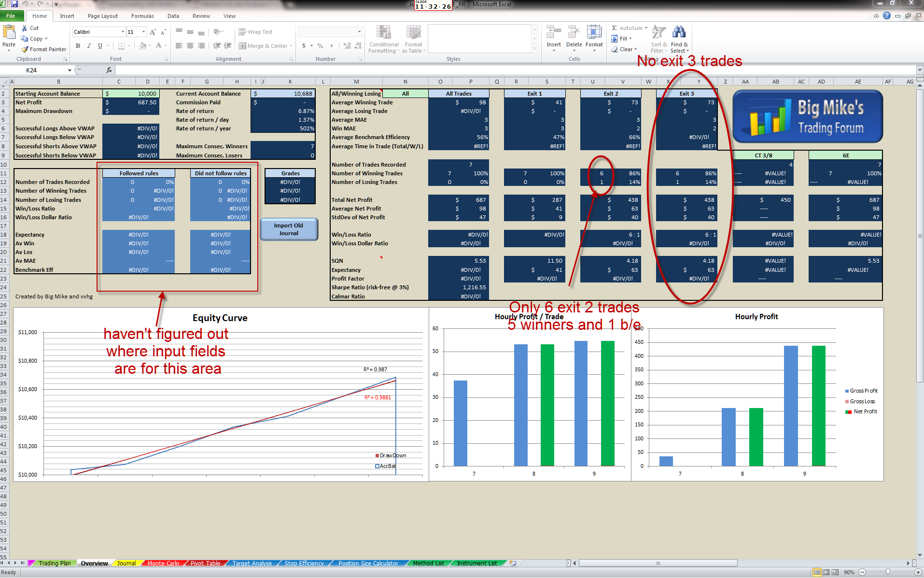The height and width of the screenshot is (578, 924).
Task: Click the Starting Account Balance value cell
Action: (x=131, y=94)
